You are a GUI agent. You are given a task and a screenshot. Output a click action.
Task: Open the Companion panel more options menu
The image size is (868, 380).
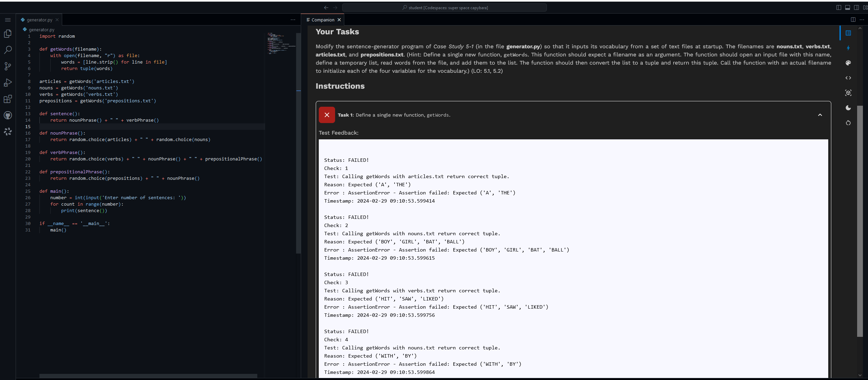pos(862,19)
